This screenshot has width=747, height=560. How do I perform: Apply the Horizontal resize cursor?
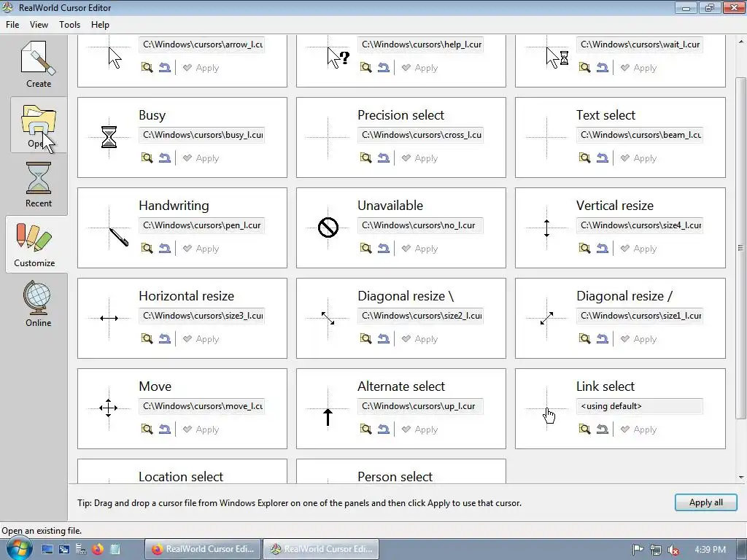[x=201, y=339]
